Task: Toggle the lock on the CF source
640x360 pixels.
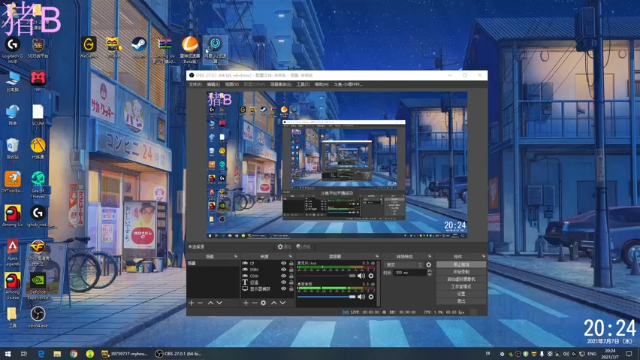Action: coord(291,263)
